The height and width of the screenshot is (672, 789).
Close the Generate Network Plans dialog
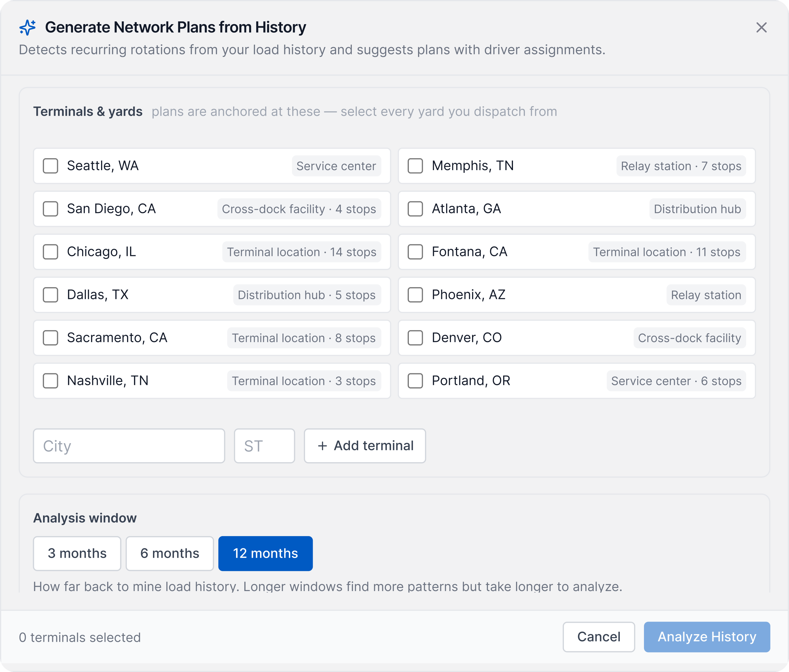pyautogui.click(x=761, y=27)
